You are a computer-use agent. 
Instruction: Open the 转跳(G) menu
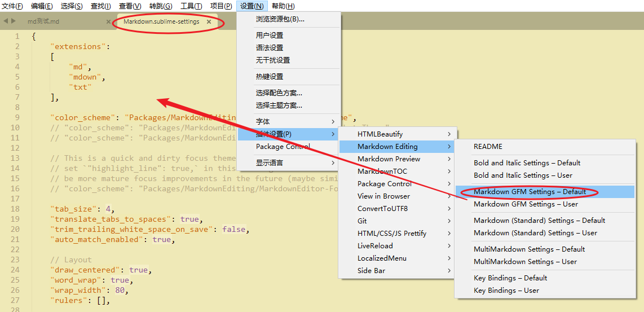point(161,6)
